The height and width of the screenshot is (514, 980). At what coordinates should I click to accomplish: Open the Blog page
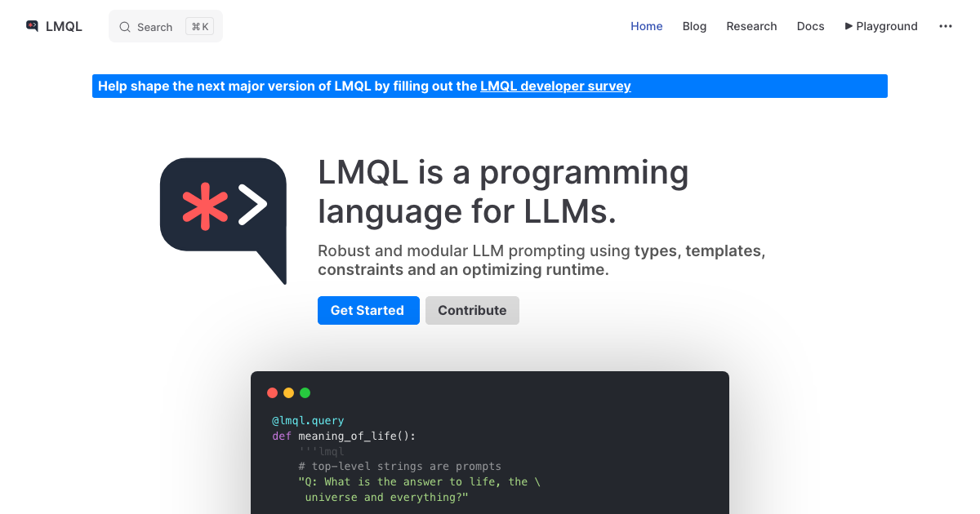(694, 26)
